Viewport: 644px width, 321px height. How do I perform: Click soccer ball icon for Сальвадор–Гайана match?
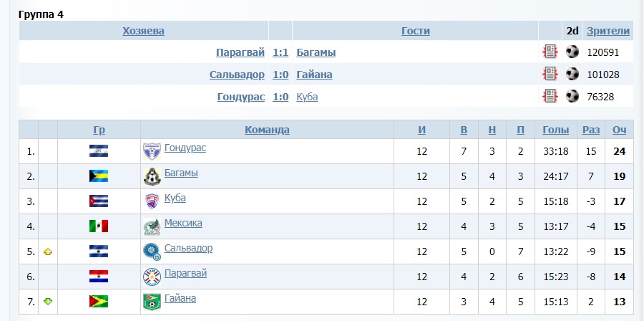click(x=572, y=74)
